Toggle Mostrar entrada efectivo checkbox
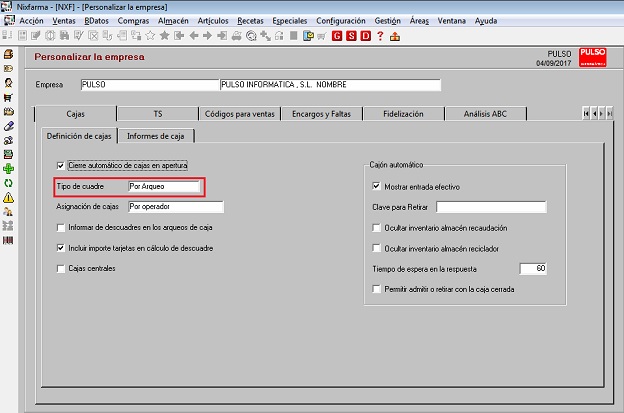Viewport: 624px width, 413px height. pyautogui.click(x=376, y=186)
